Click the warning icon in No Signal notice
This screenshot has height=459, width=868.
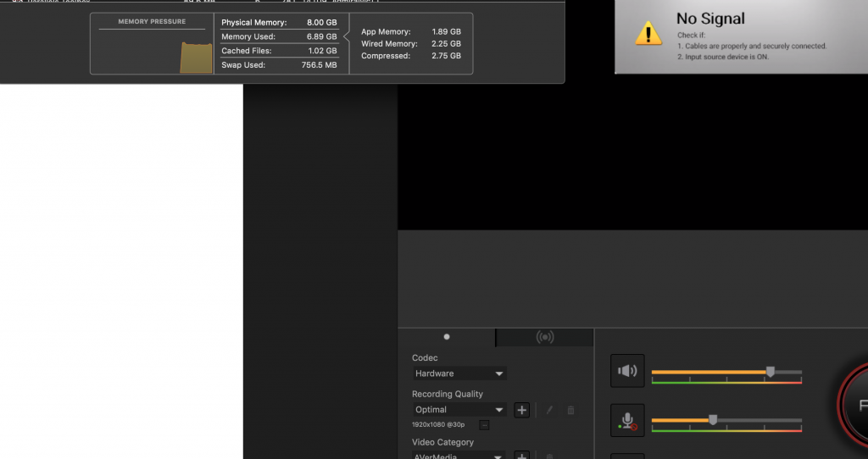tap(648, 33)
